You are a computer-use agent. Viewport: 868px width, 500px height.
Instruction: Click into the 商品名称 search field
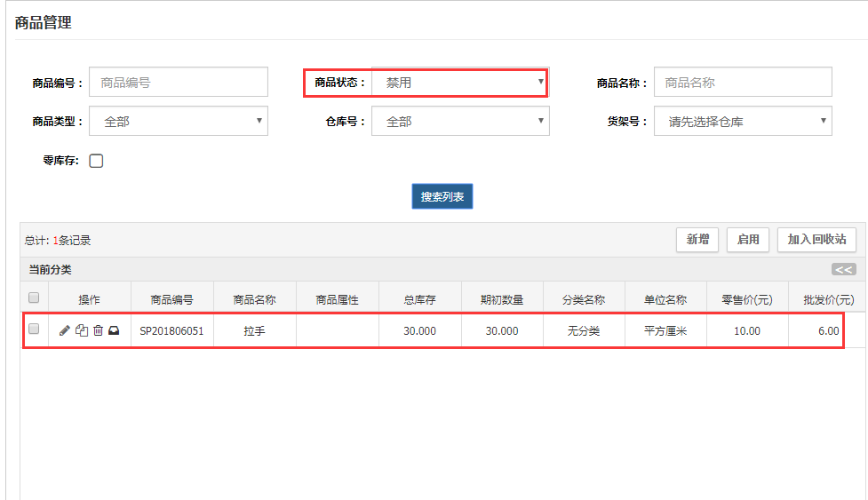(742, 83)
